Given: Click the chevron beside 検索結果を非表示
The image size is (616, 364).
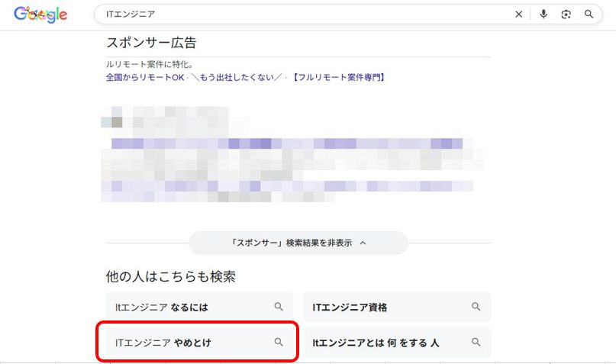Looking at the screenshot, I should pos(363,243).
